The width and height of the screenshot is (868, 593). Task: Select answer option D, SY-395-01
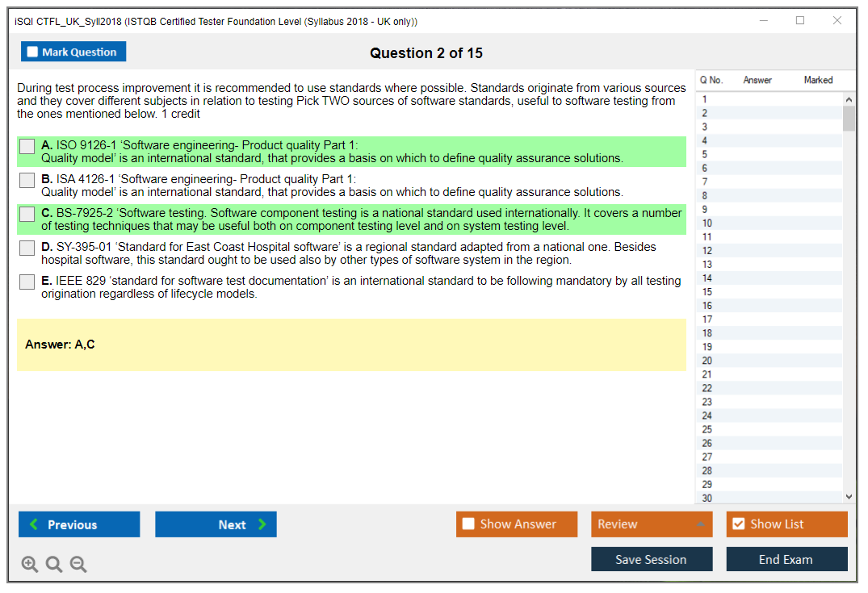pos(27,248)
